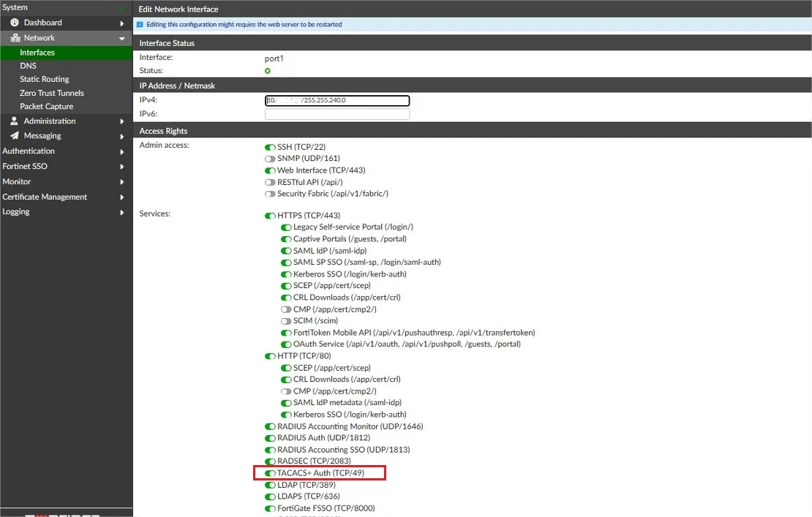Collapse the Network menu arrow
The width and height of the screenshot is (812, 517).
tap(121, 38)
